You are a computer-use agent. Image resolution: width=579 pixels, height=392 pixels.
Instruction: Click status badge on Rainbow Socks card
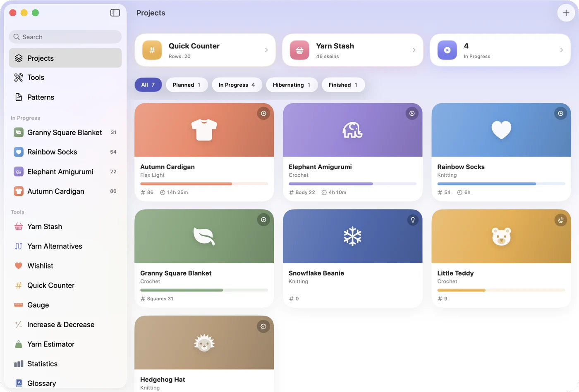(560, 113)
